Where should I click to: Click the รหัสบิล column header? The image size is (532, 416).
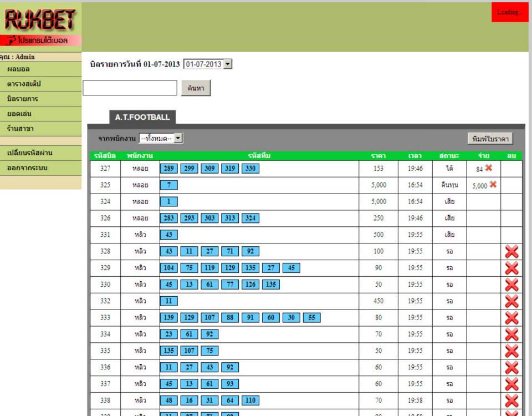coord(105,156)
